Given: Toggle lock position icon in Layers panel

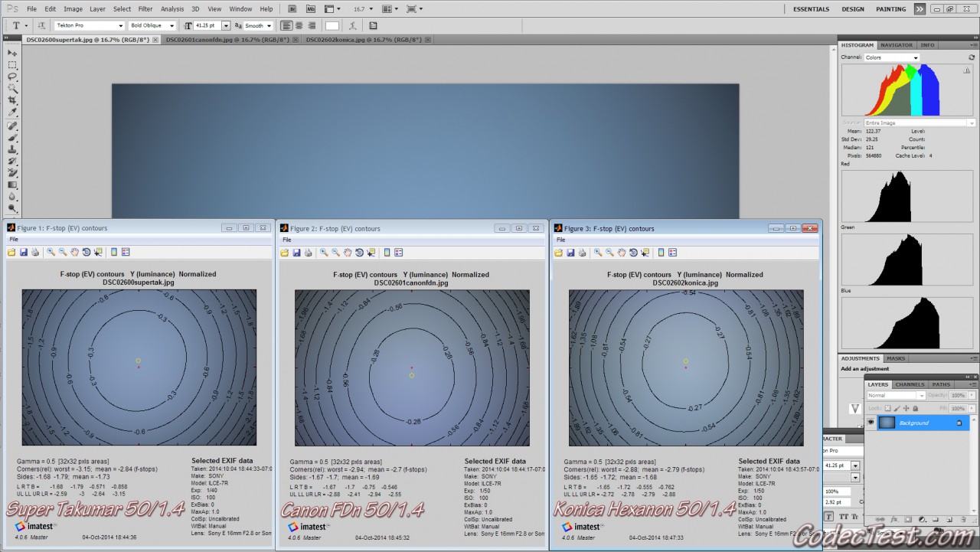Looking at the screenshot, I should click(906, 408).
